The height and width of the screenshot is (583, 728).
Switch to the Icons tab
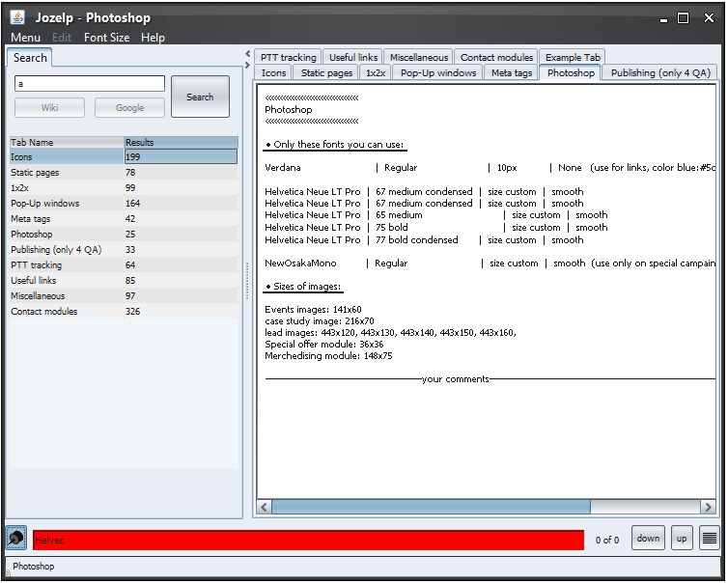point(273,73)
